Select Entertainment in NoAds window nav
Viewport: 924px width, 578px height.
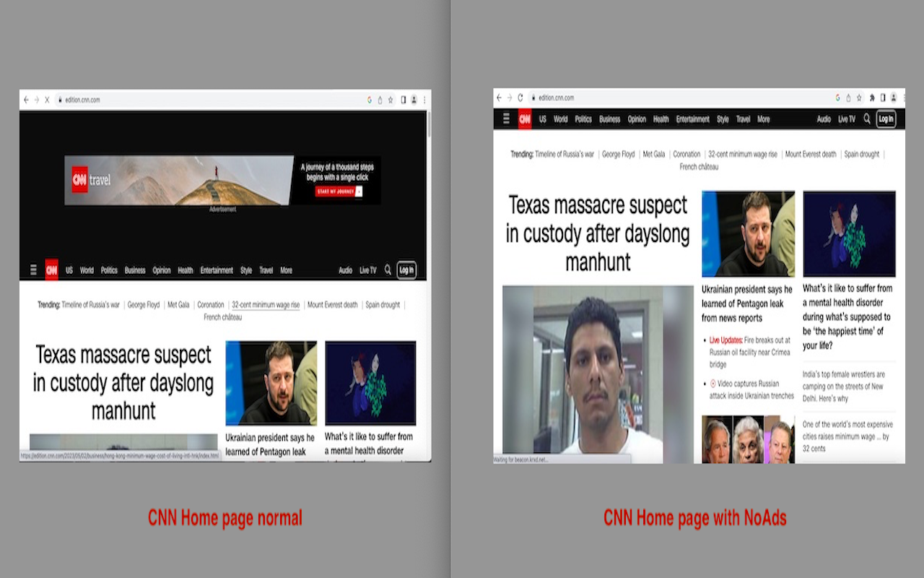693,119
